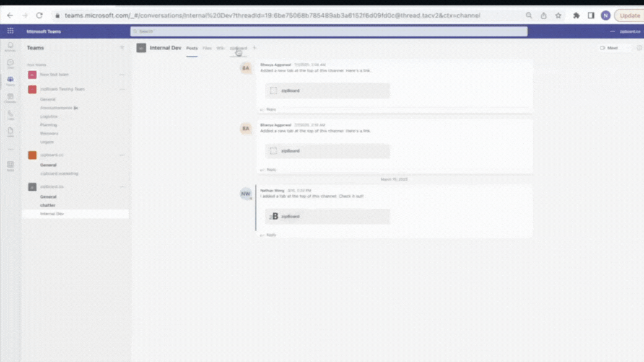644x362 pixels.
Task: Click the zipboard.co organization name top right
Action: [x=630, y=31]
